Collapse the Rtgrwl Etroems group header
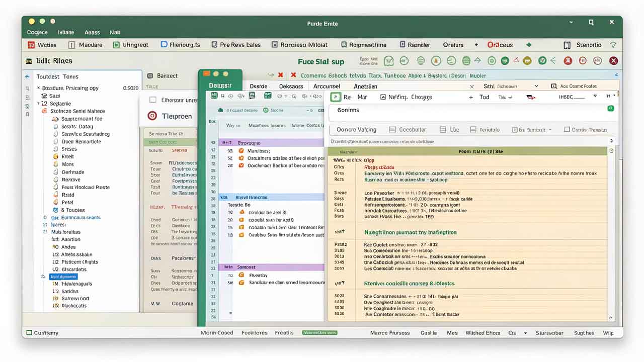The image size is (644, 362). click(272, 198)
